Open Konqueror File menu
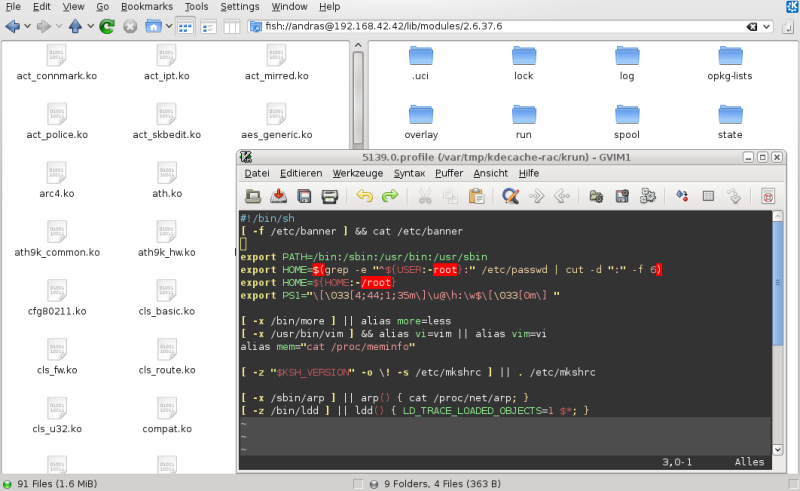800x491 pixels. click(13, 7)
